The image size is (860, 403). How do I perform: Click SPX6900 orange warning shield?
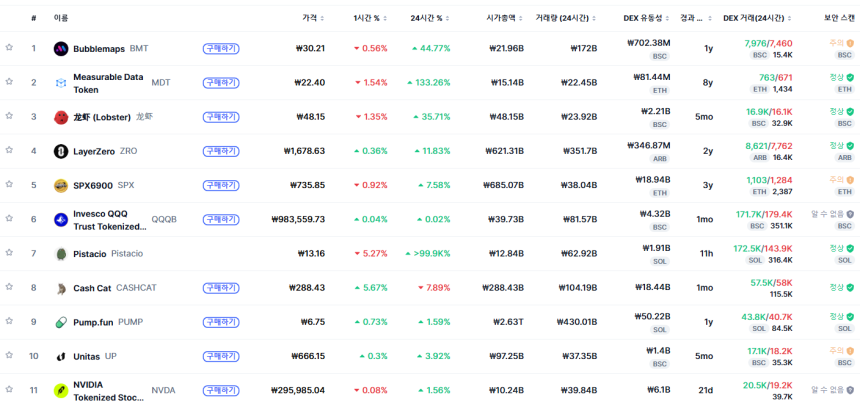point(850,180)
